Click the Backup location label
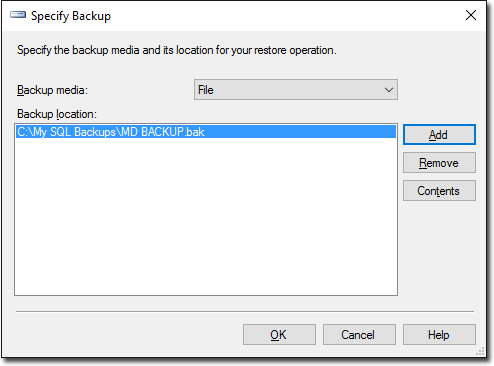The image size is (494, 366). [x=57, y=114]
